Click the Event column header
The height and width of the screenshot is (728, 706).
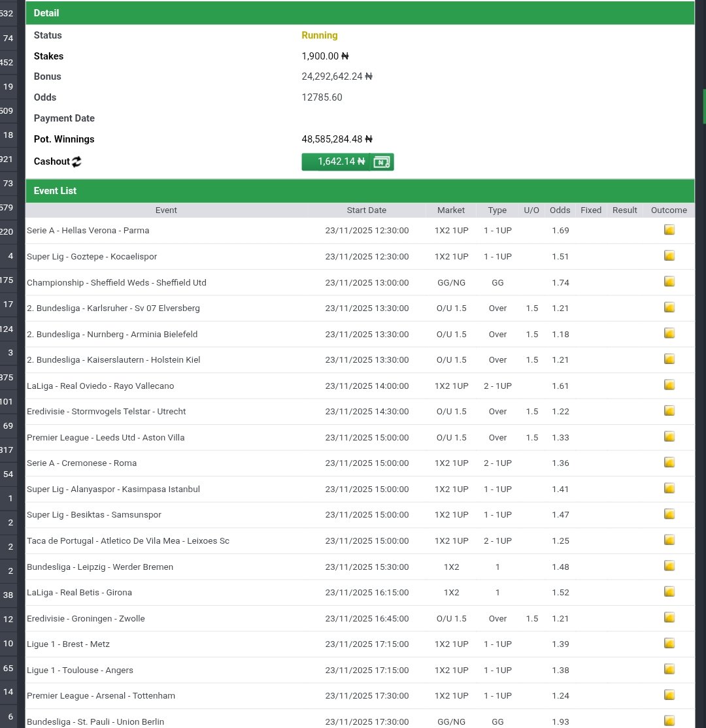click(166, 210)
